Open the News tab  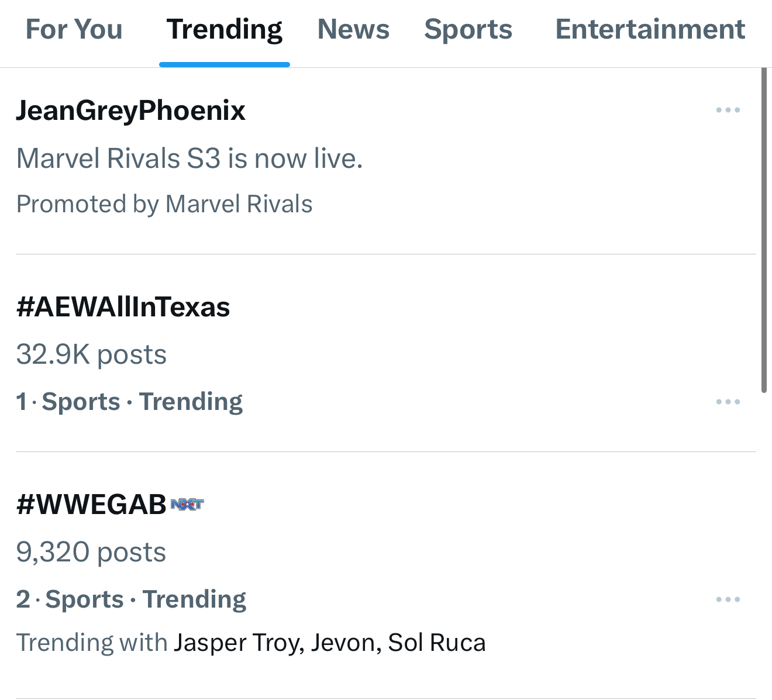353,29
